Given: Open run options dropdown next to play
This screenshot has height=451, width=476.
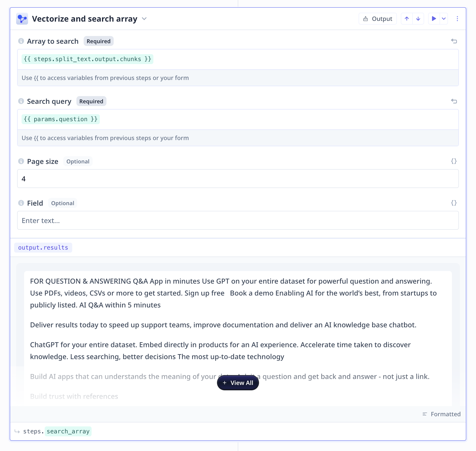Looking at the screenshot, I should tap(444, 19).
